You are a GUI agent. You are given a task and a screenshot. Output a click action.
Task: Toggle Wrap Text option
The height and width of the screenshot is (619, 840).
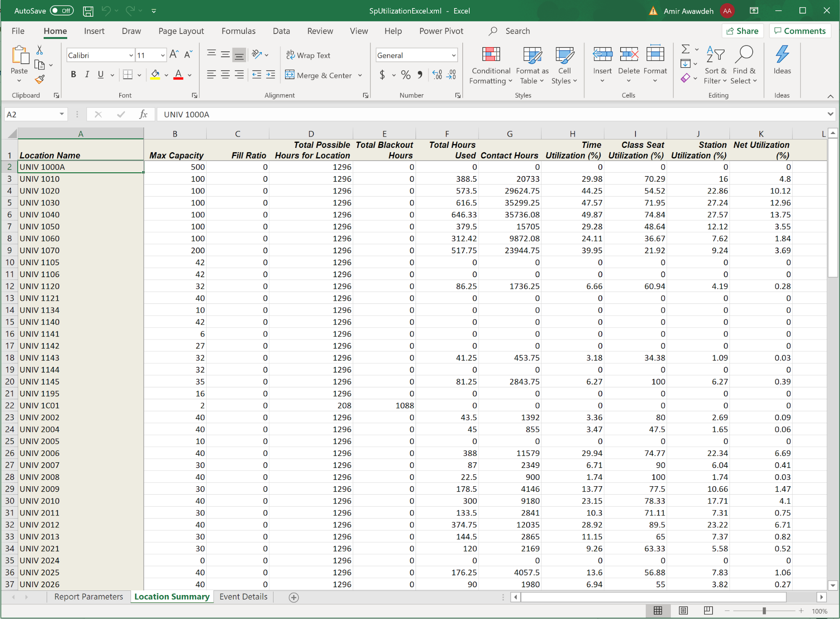[x=308, y=55]
